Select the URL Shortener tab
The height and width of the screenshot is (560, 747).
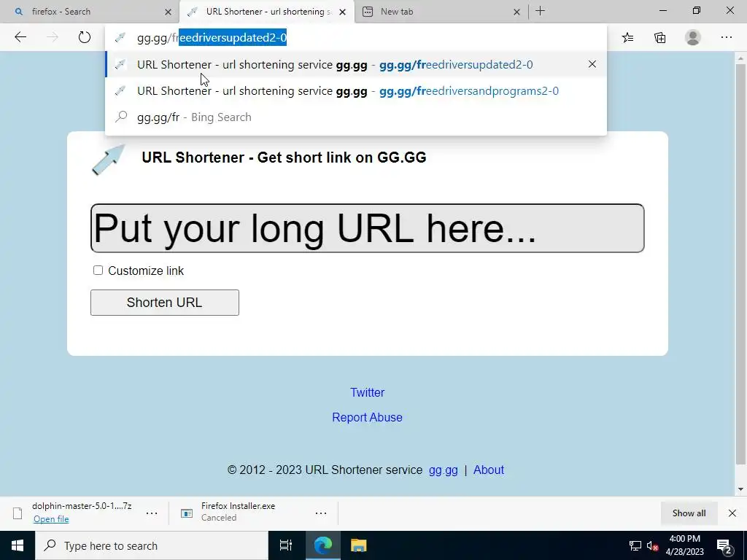click(x=267, y=12)
